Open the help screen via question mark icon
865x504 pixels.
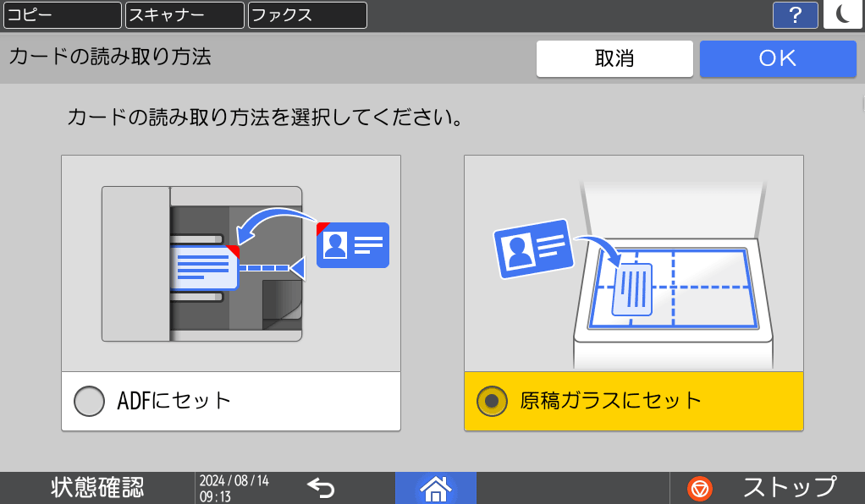click(x=795, y=14)
